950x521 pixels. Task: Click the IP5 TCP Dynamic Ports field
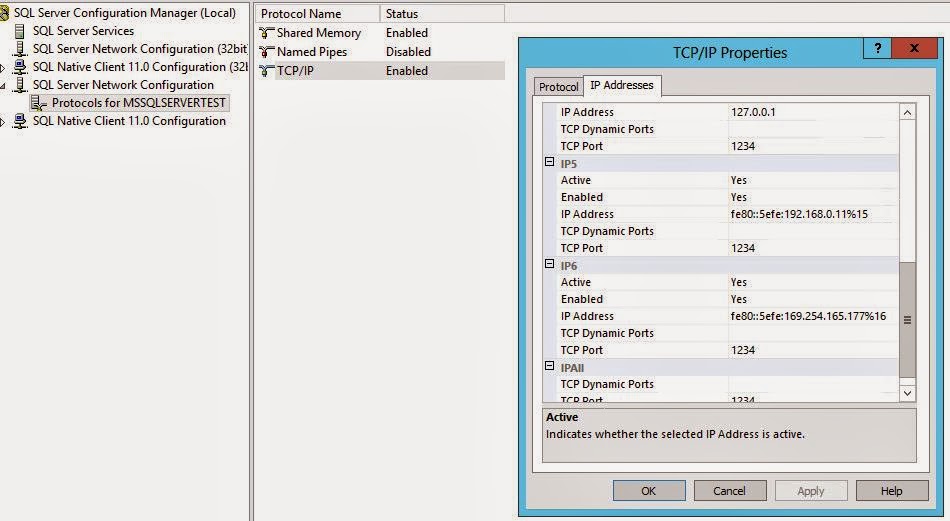(x=813, y=231)
